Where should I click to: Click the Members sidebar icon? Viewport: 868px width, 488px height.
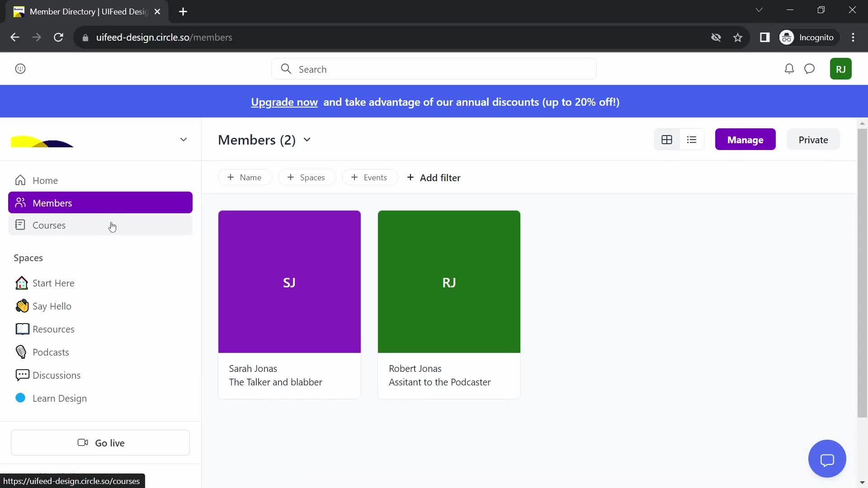[x=20, y=202]
